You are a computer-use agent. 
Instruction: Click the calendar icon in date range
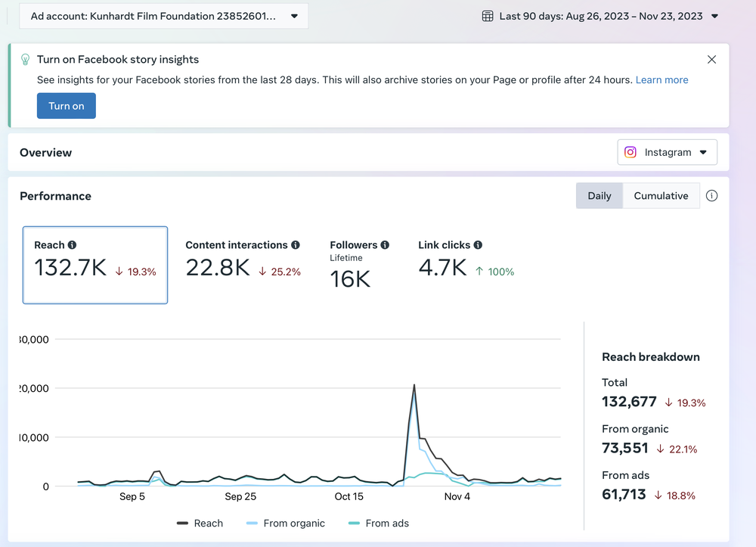(488, 16)
